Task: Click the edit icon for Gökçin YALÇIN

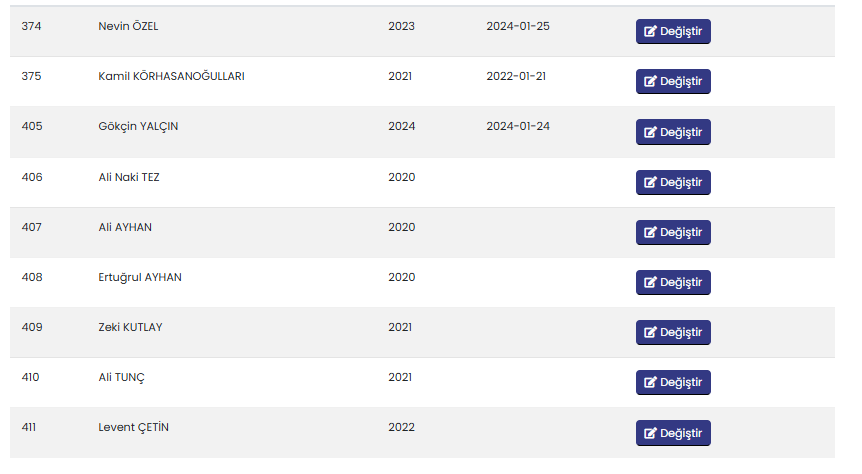Action: click(x=650, y=132)
